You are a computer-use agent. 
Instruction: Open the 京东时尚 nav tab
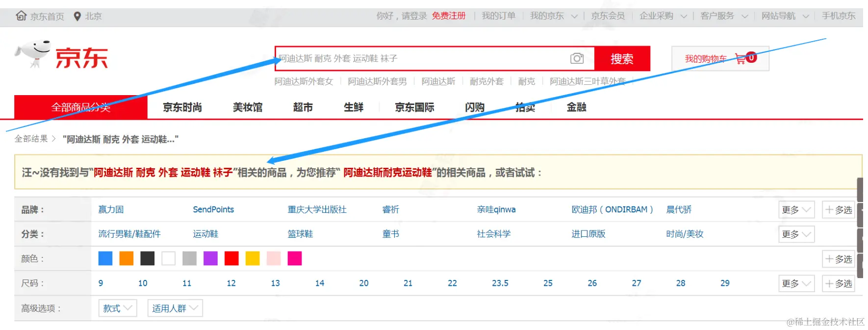182,107
